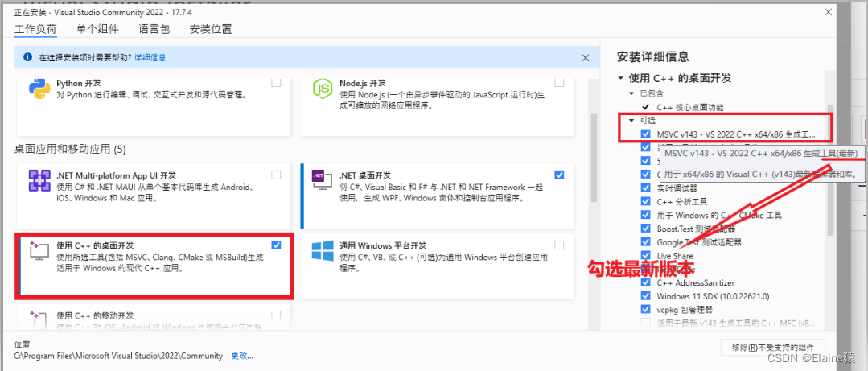The width and height of the screenshot is (868, 371).
Task: Collapse the 可选 optional components group
Action: 631,120
